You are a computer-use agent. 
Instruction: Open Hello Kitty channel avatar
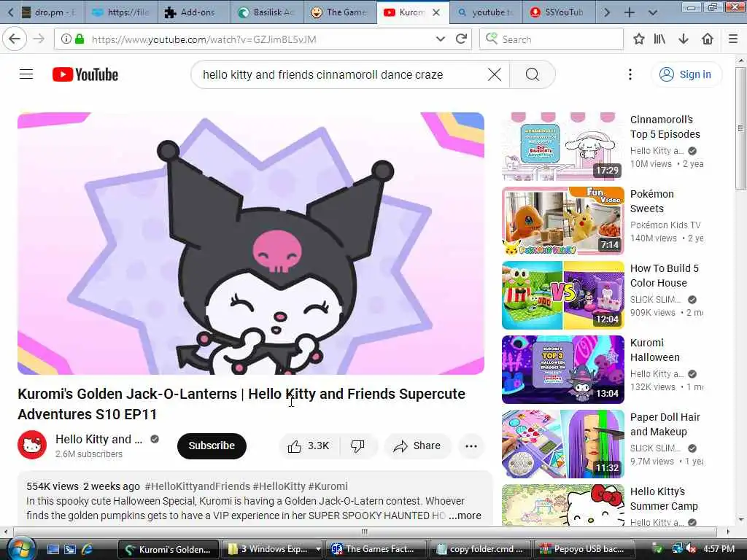click(x=32, y=445)
